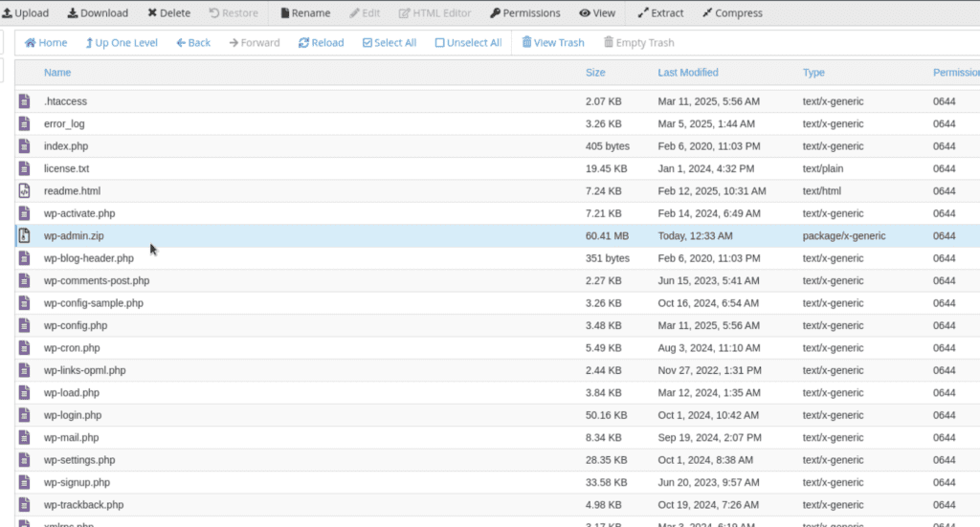Select the license.txt file name
The width and height of the screenshot is (980, 527).
pos(67,168)
